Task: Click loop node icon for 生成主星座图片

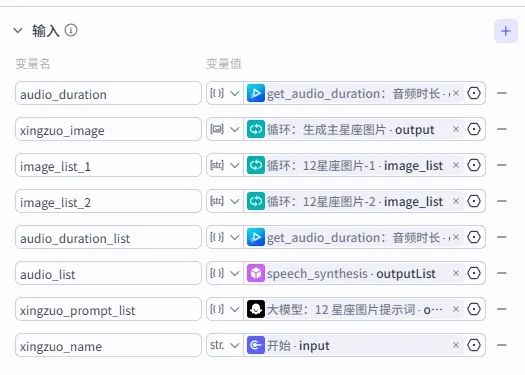Action: [256, 129]
